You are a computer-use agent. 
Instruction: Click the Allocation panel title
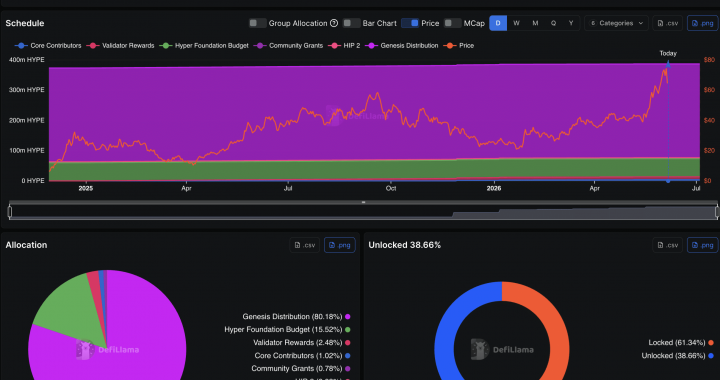coord(26,245)
